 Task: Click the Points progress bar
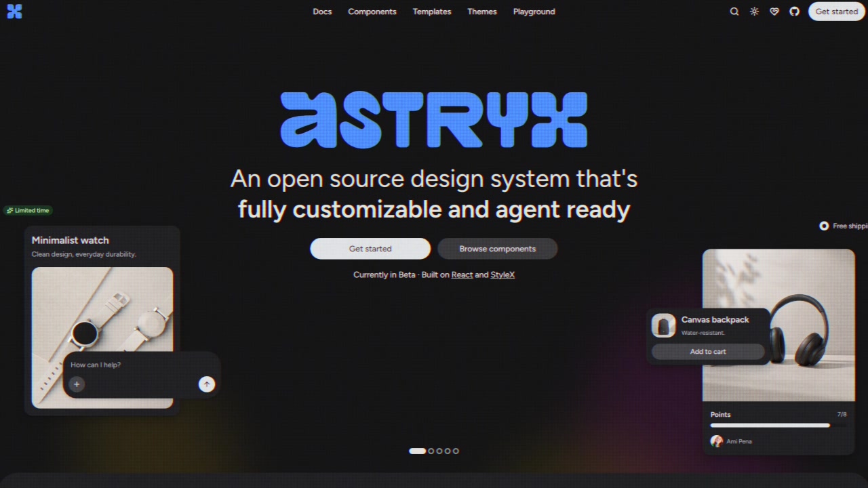pyautogui.click(x=778, y=426)
